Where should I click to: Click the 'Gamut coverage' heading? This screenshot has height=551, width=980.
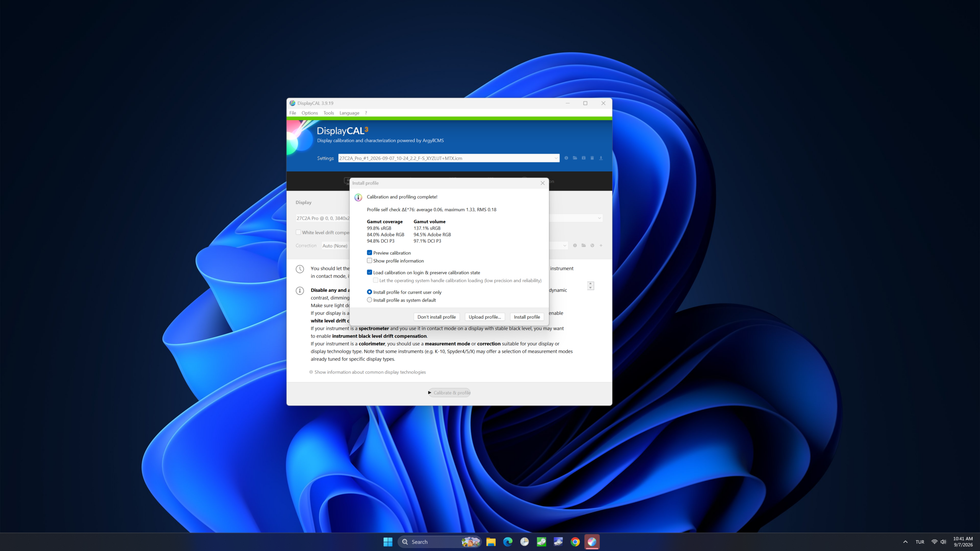pos(385,222)
